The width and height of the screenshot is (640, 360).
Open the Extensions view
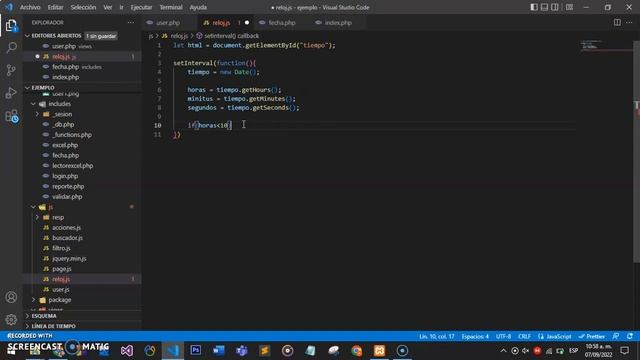(11, 116)
